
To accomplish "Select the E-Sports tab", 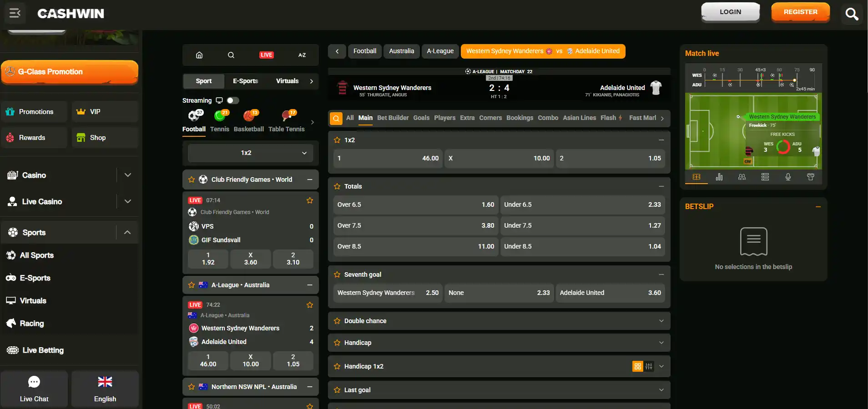I will tap(245, 81).
